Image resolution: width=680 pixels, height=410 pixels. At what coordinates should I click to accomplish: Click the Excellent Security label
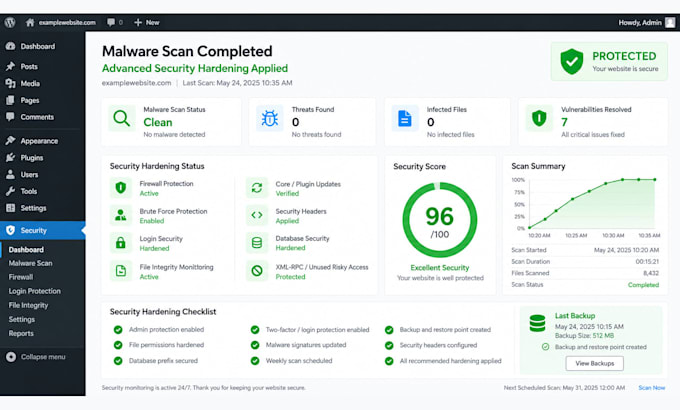pos(440,268)
